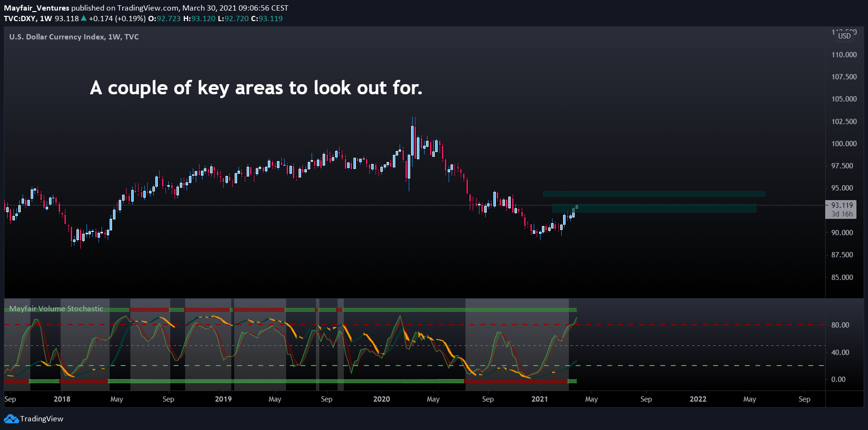
Task: Click the Mayfair_Ventures author name
Action: 37,8
